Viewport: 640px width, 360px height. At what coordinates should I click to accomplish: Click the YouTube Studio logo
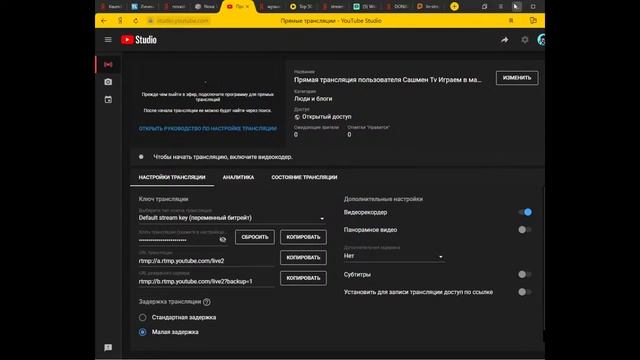tap(139, 40)
